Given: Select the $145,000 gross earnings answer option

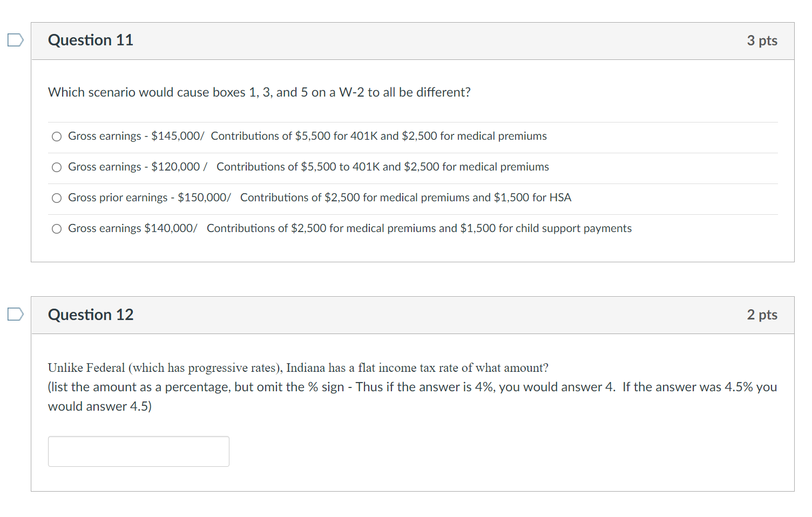Looking at the screenshot, I should (x=56, y=137).
